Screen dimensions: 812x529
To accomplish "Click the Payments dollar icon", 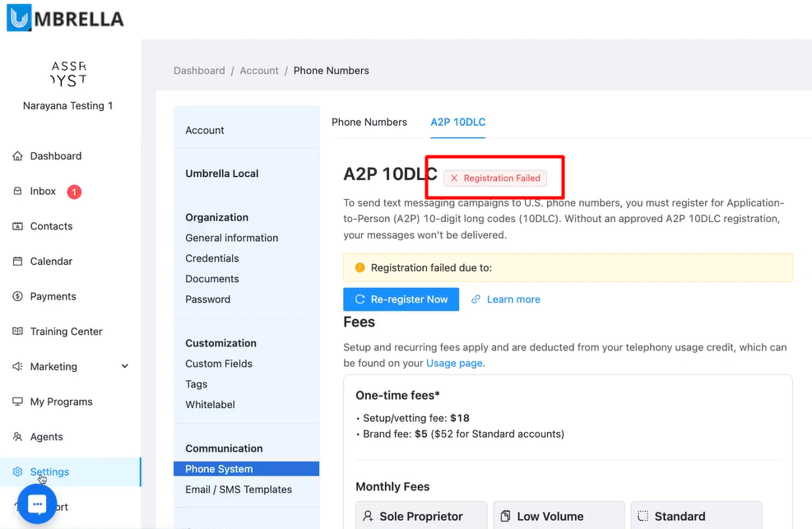I will [18, 297].
